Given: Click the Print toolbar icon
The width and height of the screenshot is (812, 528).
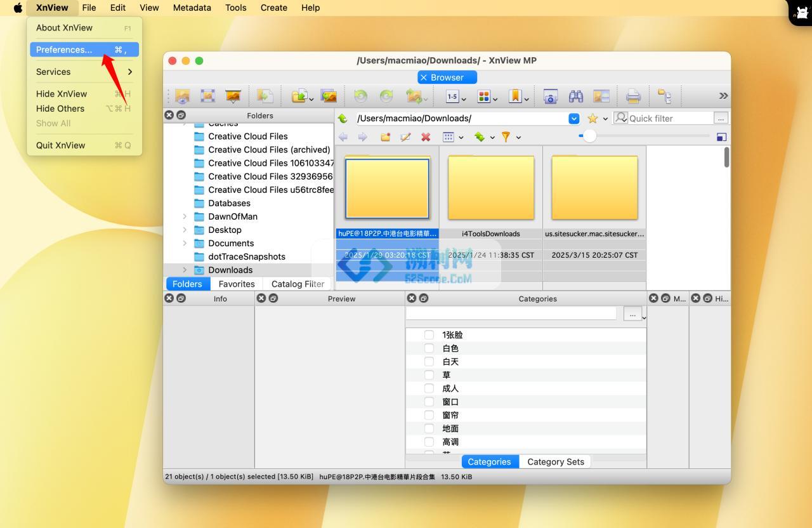Looking at the screenshot, I should click(x=633, y=96).
